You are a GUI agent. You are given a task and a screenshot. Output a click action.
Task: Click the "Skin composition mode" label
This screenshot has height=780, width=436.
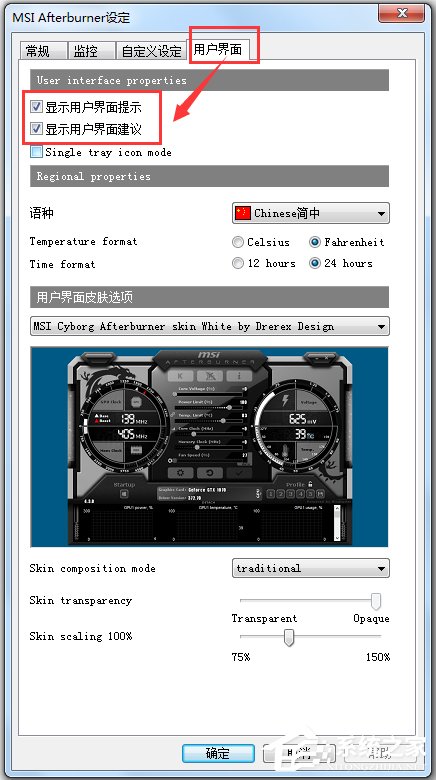pos(93,568)
